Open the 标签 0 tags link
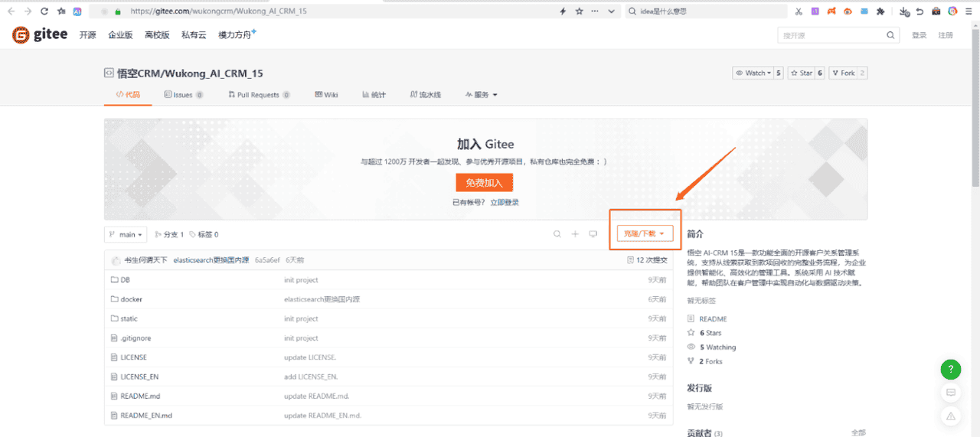 click(x=204, y=234)
